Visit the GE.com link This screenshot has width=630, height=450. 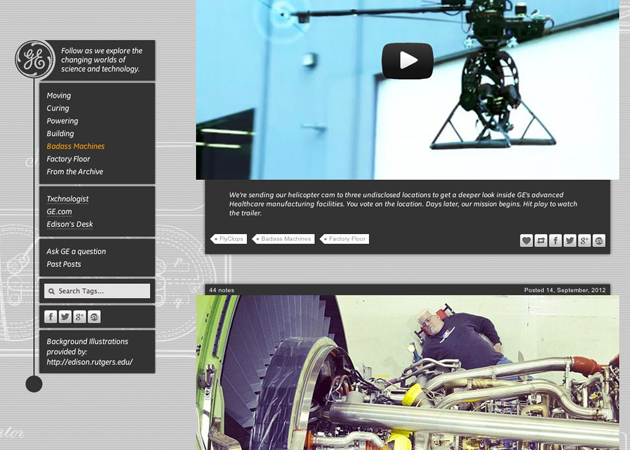(x=59, y=212)
